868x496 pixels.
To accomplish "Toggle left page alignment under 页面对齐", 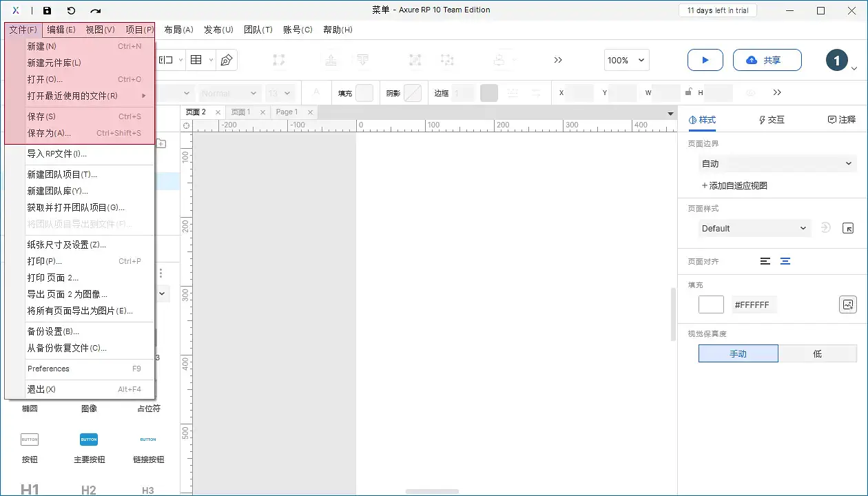I will click(765, 261).
